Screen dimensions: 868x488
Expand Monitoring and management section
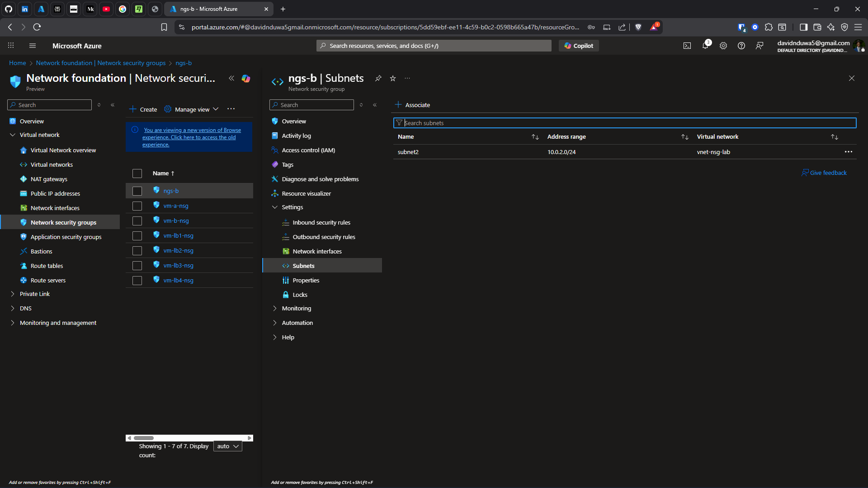[x=13, y=323]
